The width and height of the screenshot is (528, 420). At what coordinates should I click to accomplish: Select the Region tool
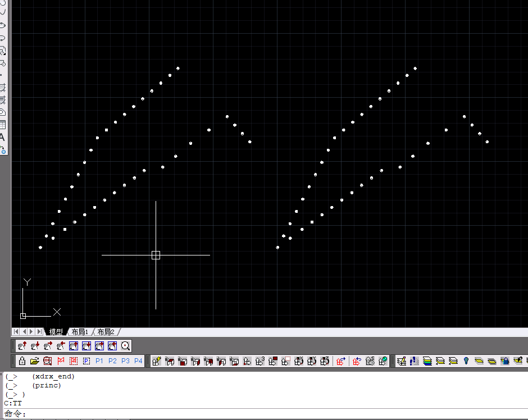(3, 112)
